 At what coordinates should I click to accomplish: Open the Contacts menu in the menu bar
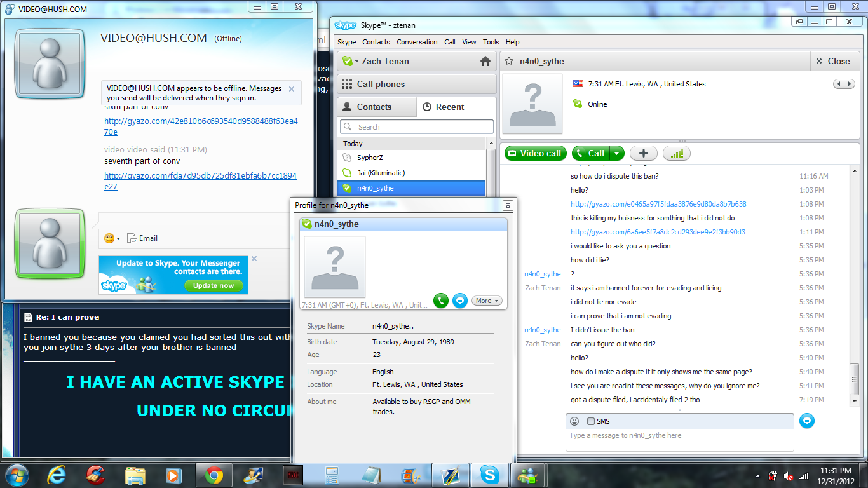[x=376, y=42]
